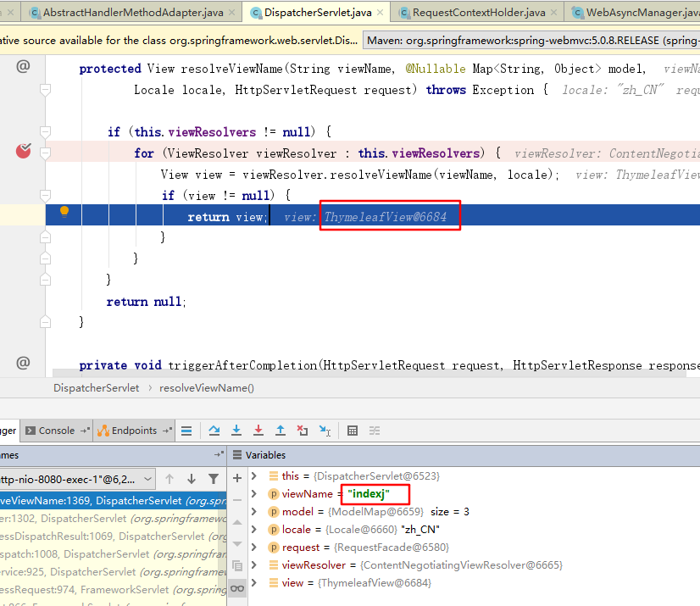This screenshot has height=606, width=700.
Task: Click resolveViewName() in the breadcrumb bar
Action: click(x=207, y=388)
